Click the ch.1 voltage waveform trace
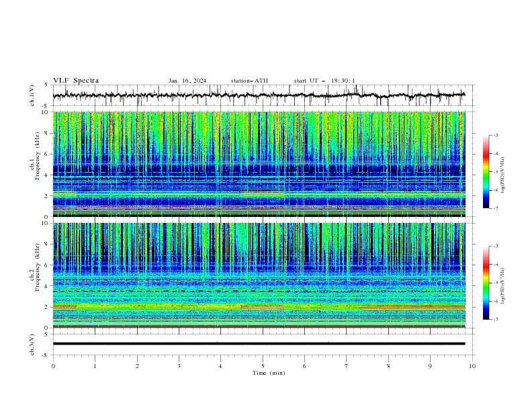Screen dimensions: 532x411 (259, 95)
